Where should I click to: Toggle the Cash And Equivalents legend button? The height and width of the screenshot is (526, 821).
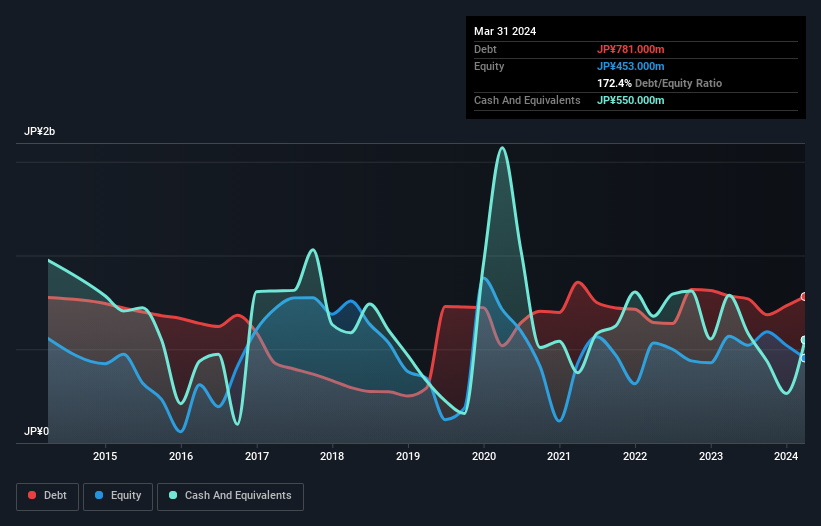tap(230, 496)
